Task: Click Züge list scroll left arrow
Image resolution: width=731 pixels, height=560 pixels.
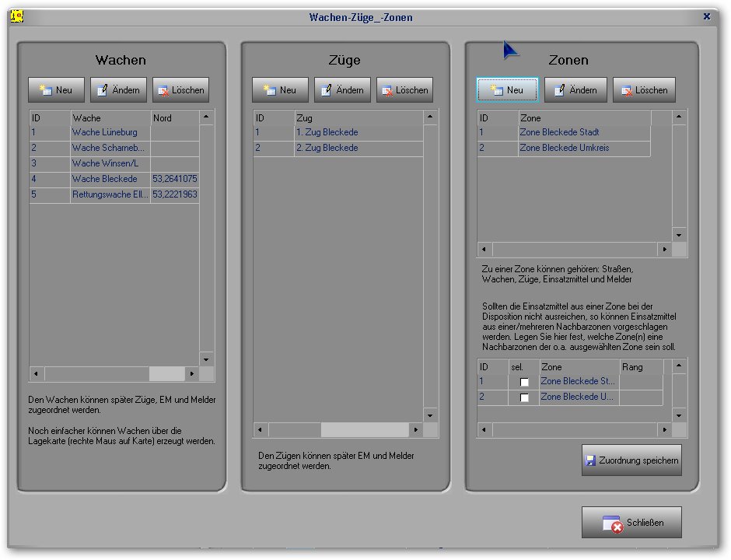Action: (x=261, y=430)
